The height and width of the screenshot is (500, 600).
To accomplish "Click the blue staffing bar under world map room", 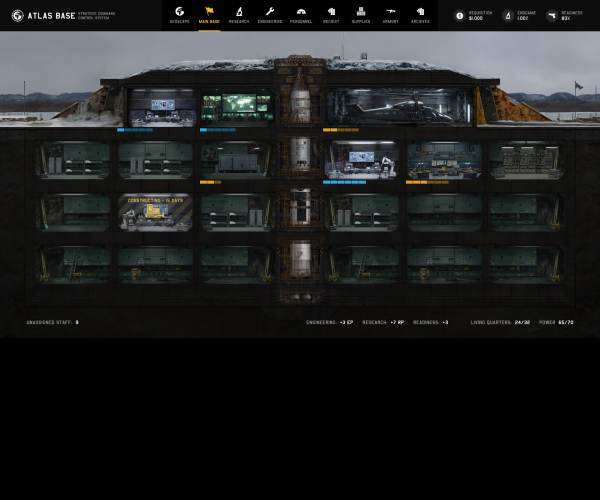I will 218,130.
